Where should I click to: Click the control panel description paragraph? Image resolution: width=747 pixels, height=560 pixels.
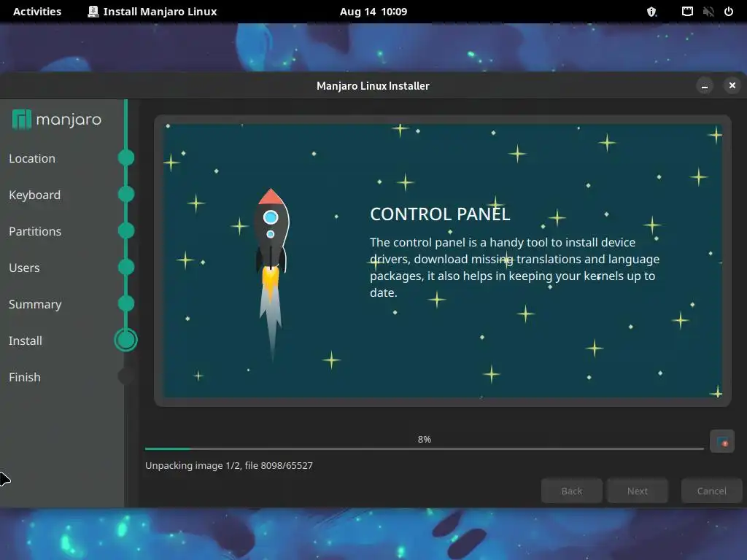514,267
